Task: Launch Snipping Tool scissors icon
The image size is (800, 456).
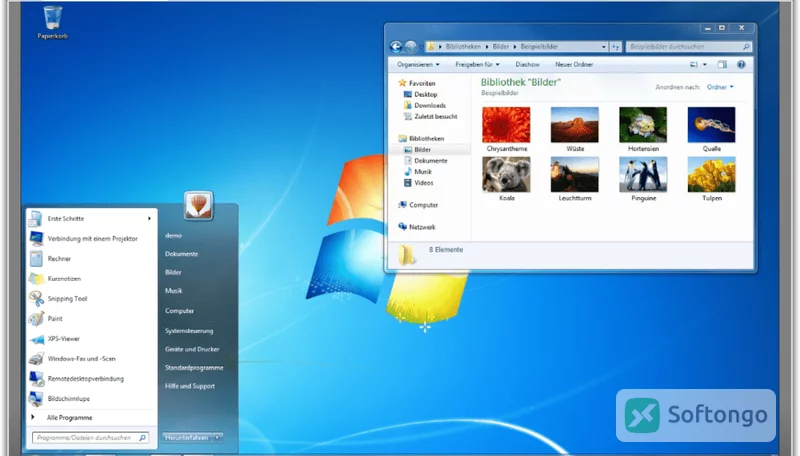Action: [36, 298]
